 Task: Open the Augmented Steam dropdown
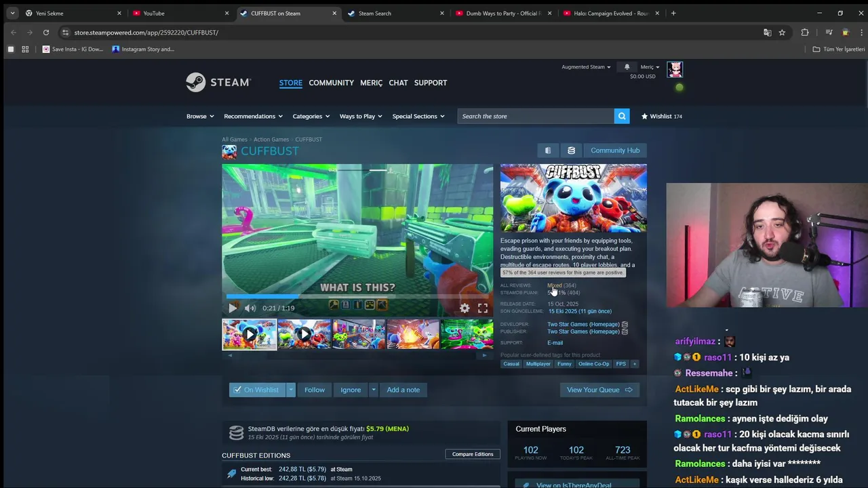[586, 67]
